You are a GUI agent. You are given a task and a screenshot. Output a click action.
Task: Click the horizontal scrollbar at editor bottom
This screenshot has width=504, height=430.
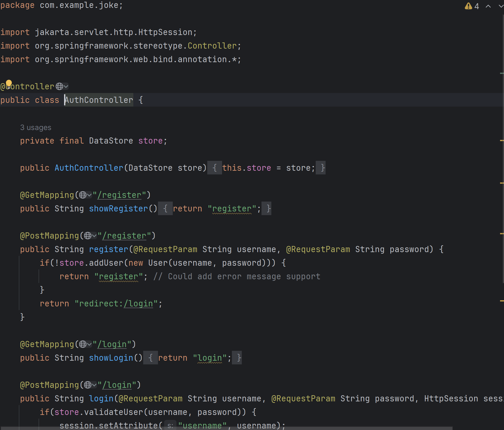click(x=227, y=428)
